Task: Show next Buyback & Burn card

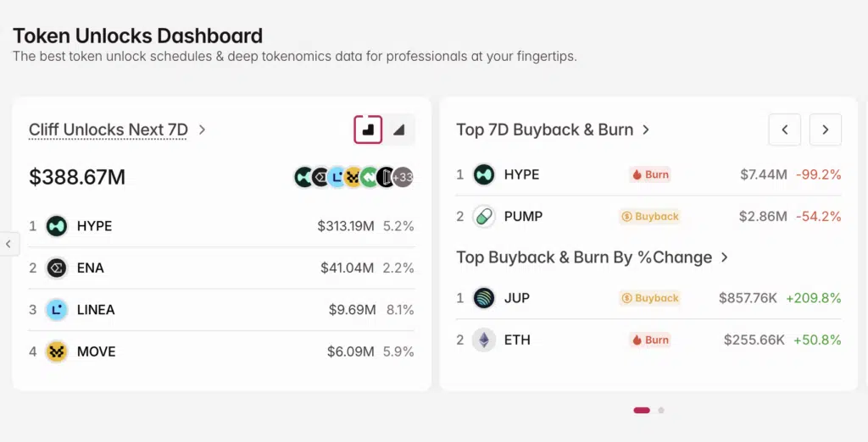Action: 825,130
